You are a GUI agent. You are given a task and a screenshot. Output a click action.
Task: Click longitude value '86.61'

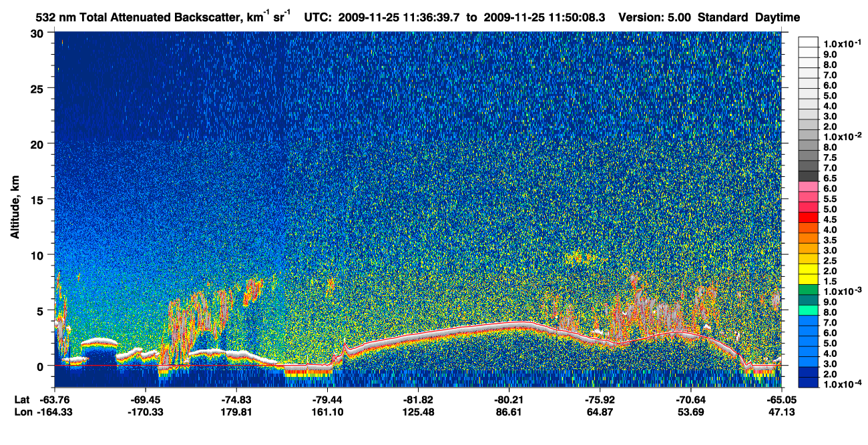click(x=509, y=412)
